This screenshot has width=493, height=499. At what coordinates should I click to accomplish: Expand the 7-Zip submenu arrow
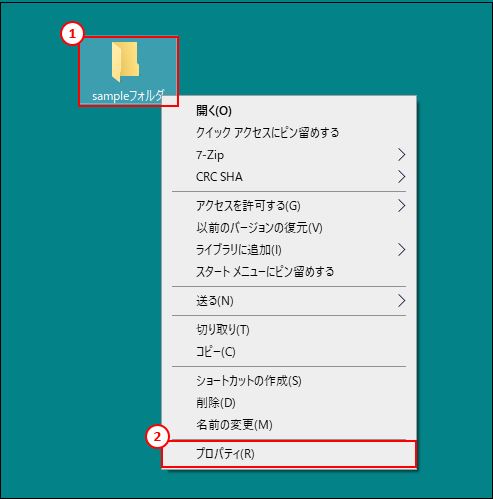tap(402, 155)
